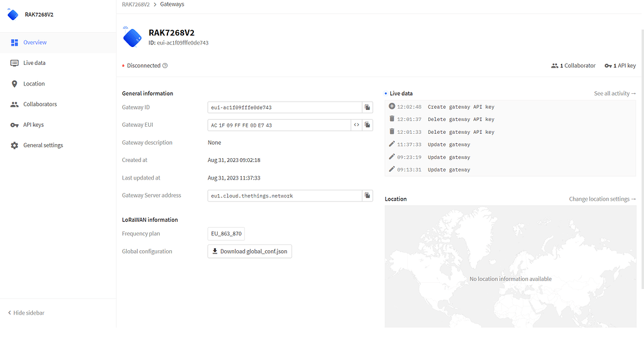644x337 pixels.
Task: Click the trash icon on 12:01:33 event
Action: pos(392,131)
